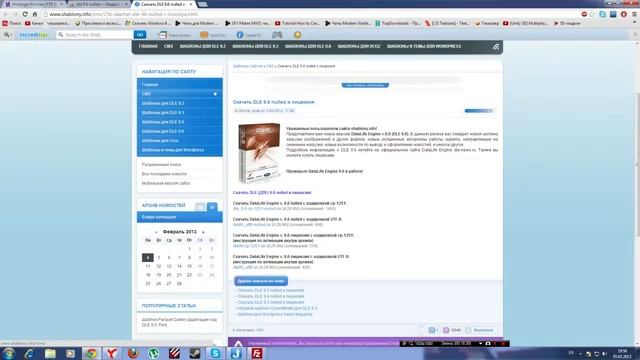Bookmark this page with the star icon
This screenshot has height=360, width=640.
(592, 14)
